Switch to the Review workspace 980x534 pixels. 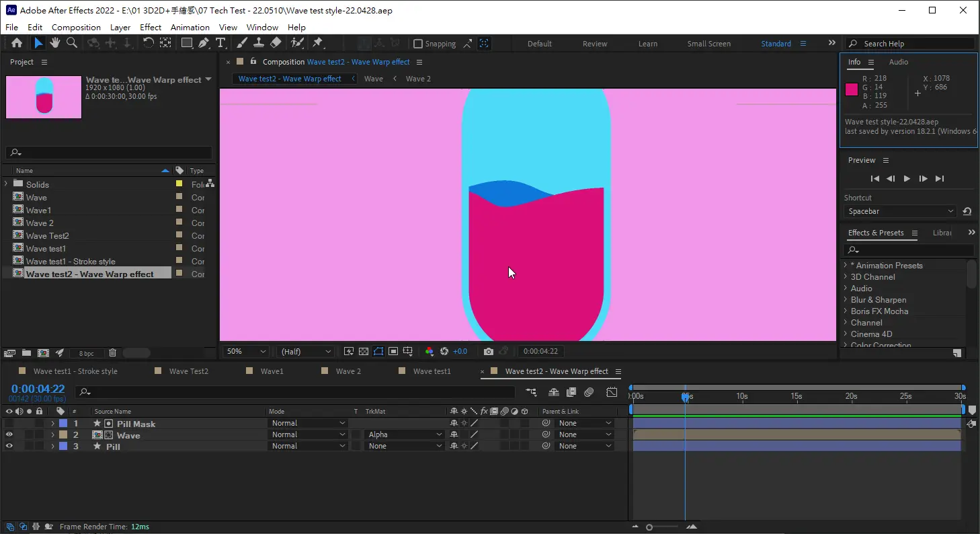(x=594, y=44)
